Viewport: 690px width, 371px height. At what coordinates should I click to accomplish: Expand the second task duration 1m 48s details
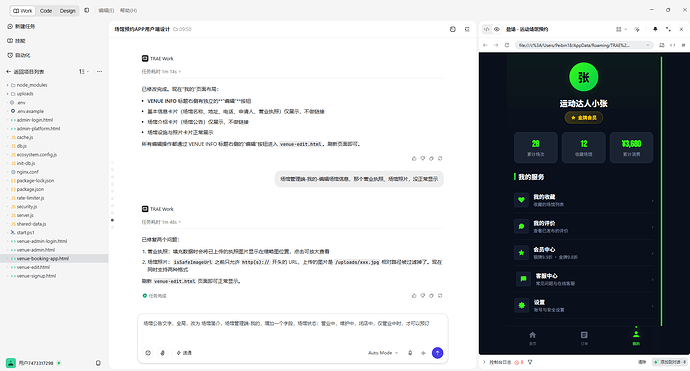(161, 222)
